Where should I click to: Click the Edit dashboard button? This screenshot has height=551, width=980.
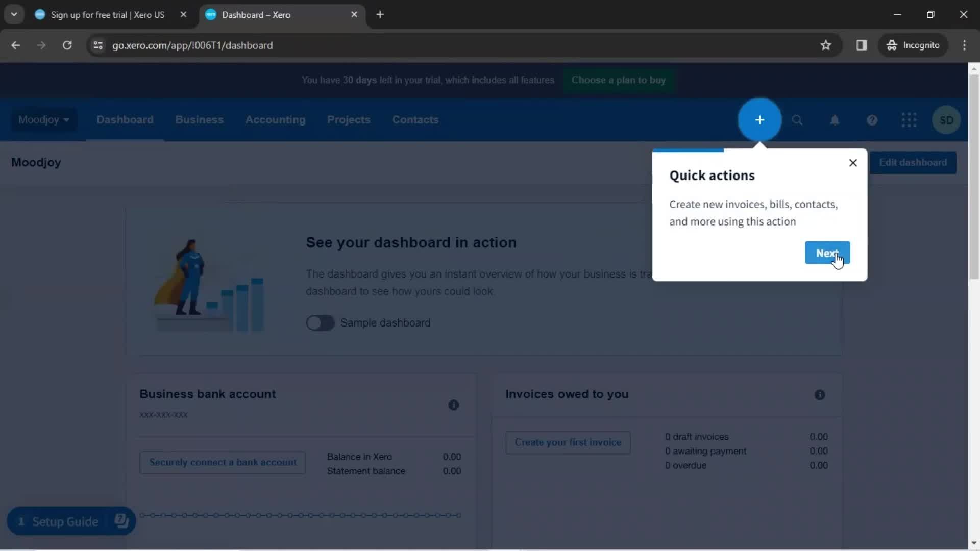point(913,163)
